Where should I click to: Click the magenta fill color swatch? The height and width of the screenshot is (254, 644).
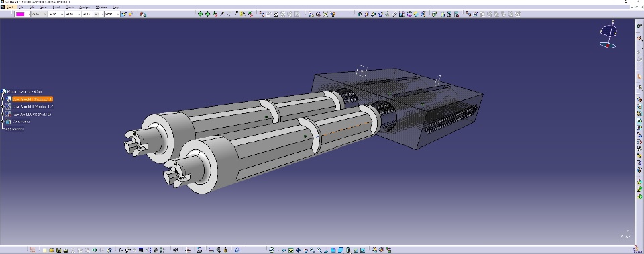[x=20, y=14]
